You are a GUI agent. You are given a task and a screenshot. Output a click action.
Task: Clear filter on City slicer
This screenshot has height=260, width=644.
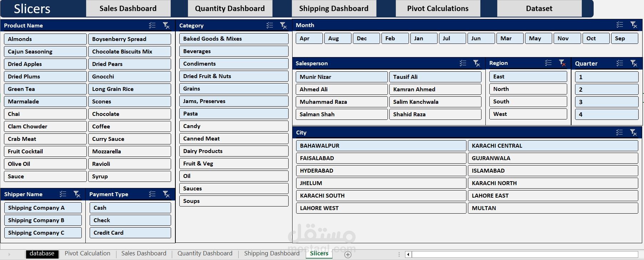pos(633,132)
